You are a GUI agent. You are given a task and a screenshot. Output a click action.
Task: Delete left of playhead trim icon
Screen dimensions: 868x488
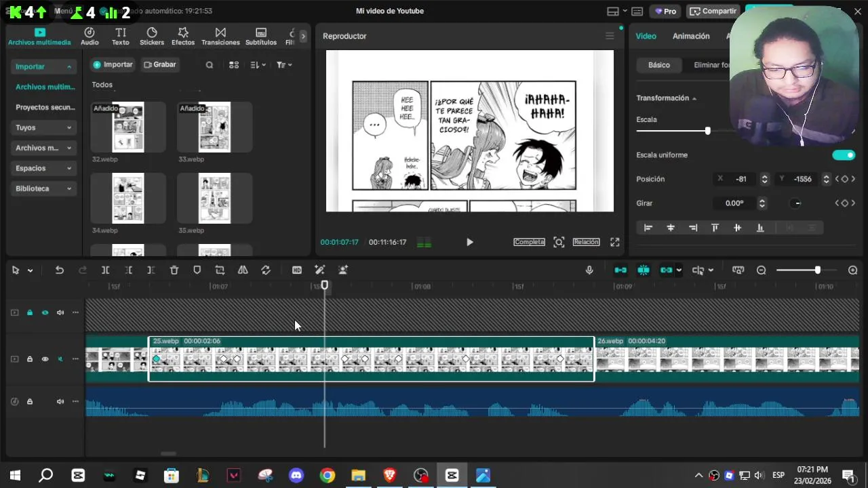[x=128, y=270]
